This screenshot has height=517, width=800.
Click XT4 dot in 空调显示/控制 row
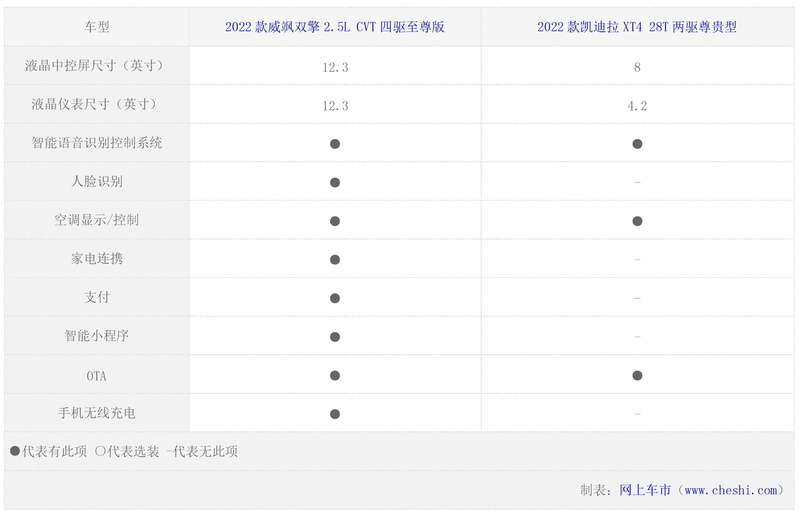(x=637, y=221)
